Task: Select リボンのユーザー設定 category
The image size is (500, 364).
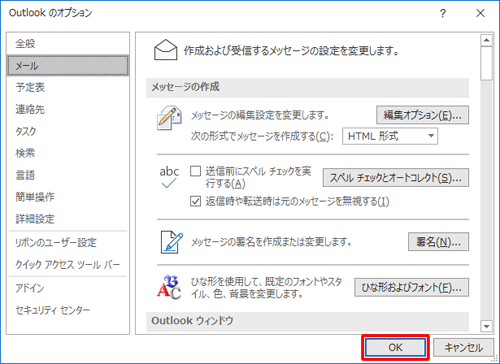Action: point(68,242)
